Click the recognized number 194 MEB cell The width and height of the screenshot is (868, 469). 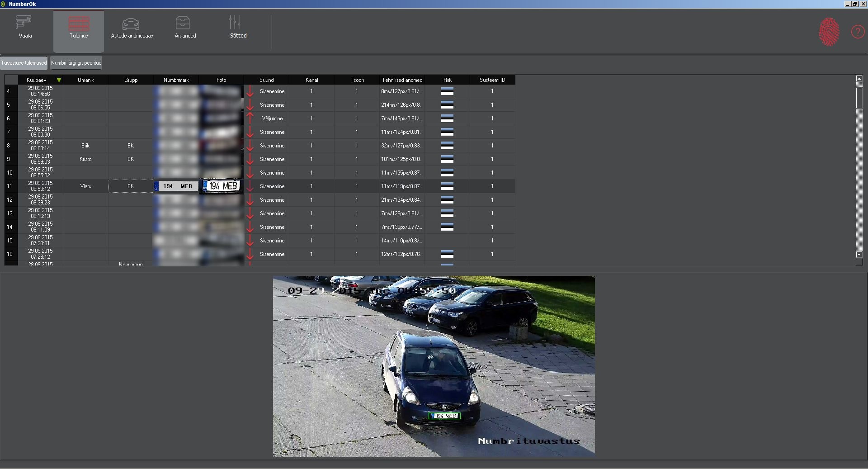176,186
